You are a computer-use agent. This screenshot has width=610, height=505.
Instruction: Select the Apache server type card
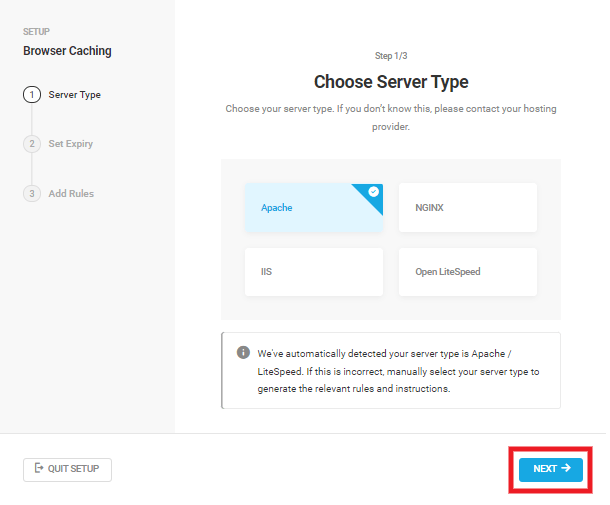314,207
